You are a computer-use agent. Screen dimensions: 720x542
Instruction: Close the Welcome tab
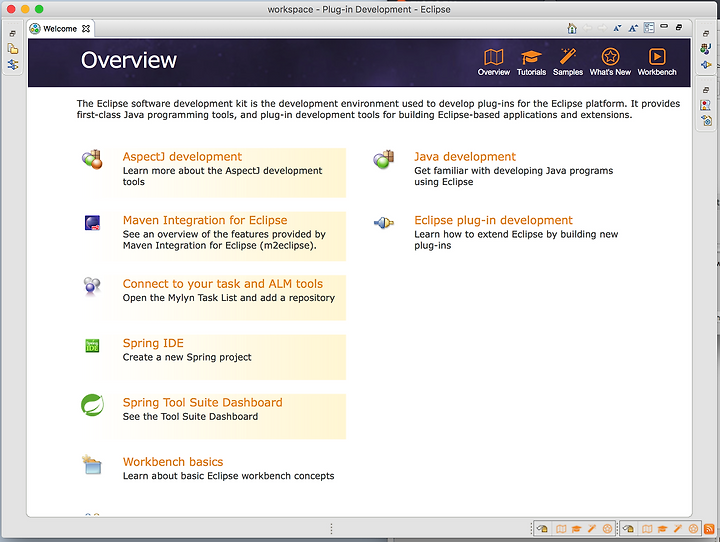point(86,28)
